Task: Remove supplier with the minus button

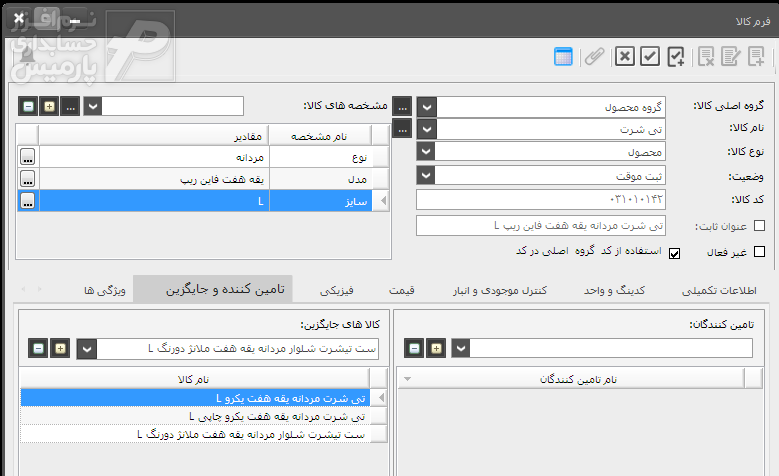Action: click(x=414, y=348)
